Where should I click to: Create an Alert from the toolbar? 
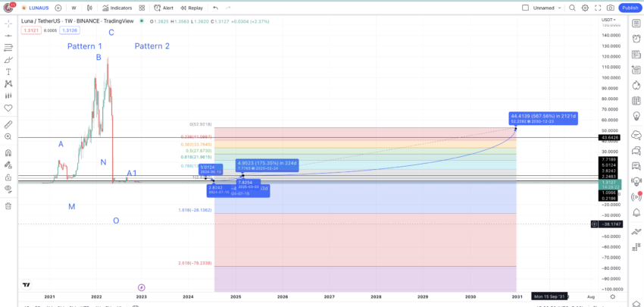(164, 8)
